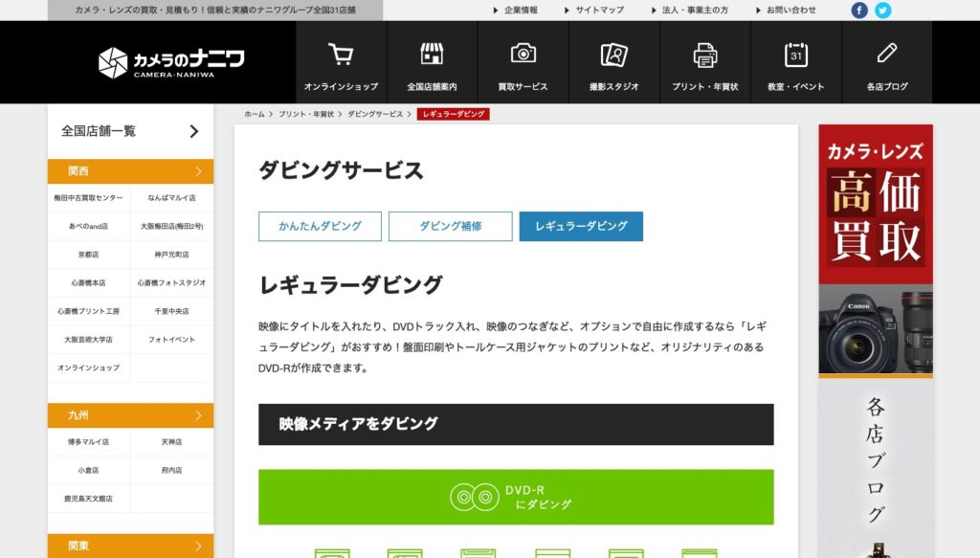This screenshot has width=980, height=558.
Task: Open 教室・イベント via the calendar icon
Action: pos(795,53)
